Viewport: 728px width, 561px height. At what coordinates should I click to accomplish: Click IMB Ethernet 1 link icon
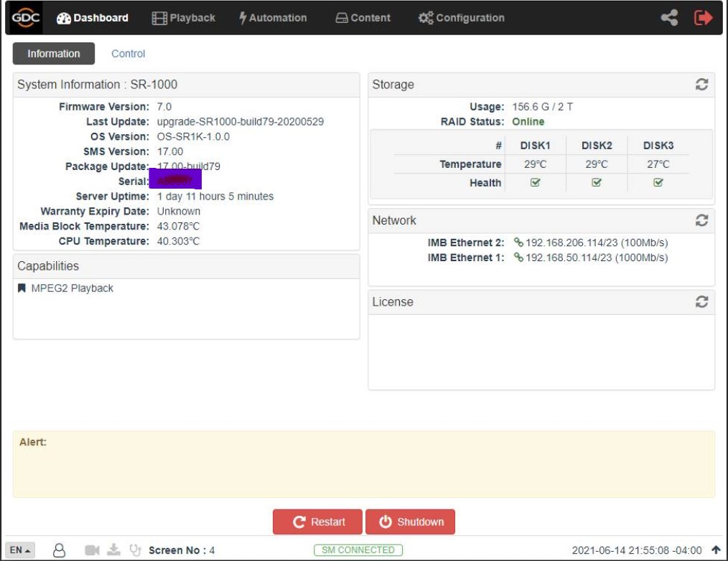pyautogui.click(x=518, y=257)
